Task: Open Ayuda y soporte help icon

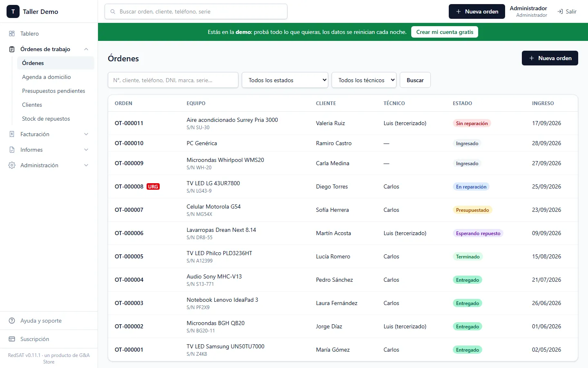Action: coord(12,321)
